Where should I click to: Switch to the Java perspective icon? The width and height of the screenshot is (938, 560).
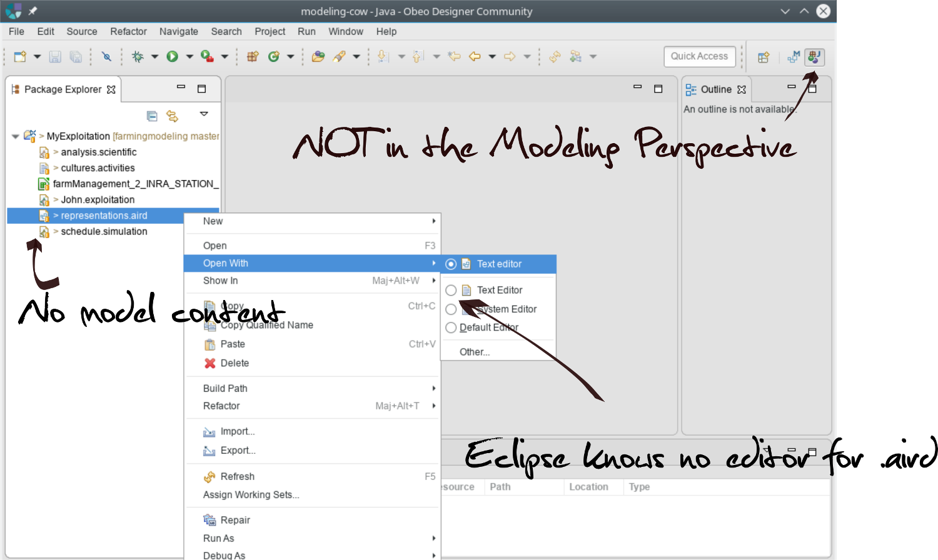tap(814, 57)
